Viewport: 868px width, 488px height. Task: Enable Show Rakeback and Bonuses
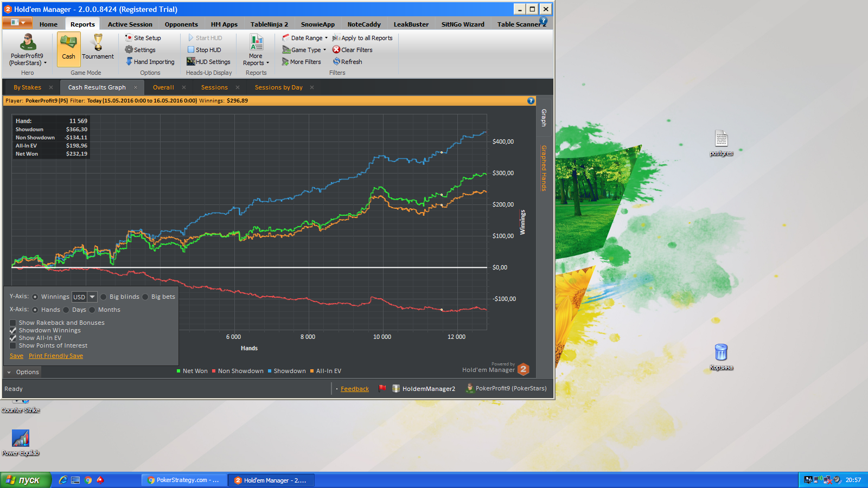13,323
